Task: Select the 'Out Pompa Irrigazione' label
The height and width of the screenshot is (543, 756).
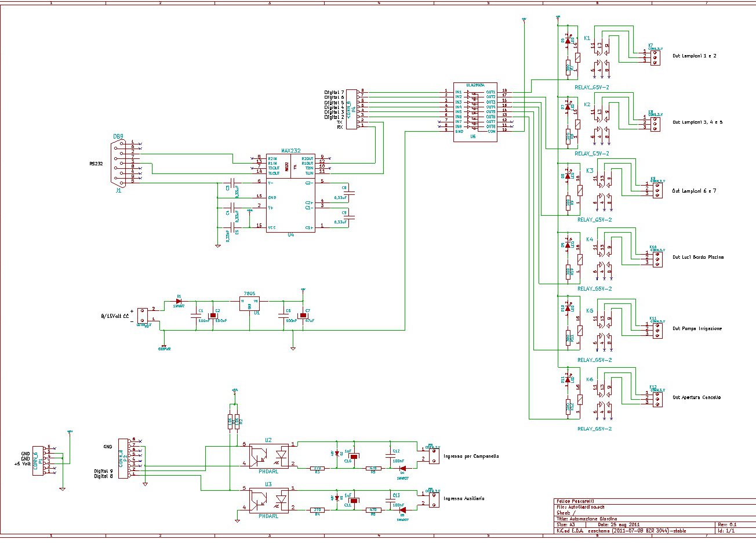Action: pos(697,328)
